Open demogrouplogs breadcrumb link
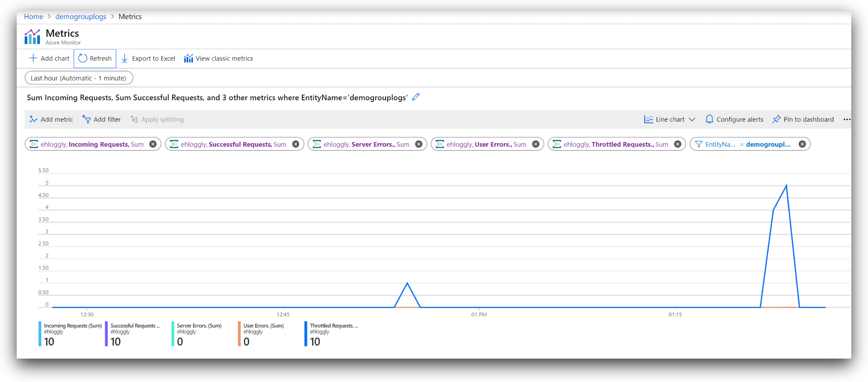The image size is (868, 382). coord(81,17)
